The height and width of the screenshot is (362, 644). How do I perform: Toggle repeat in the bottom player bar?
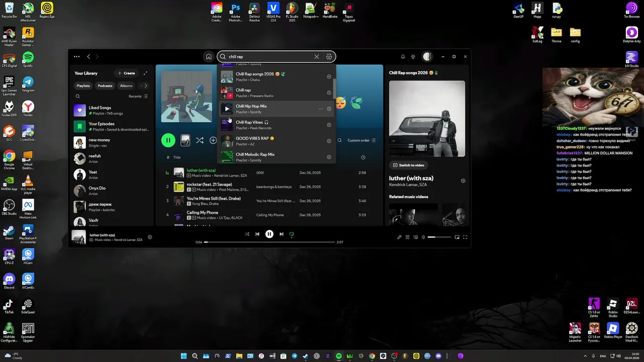(291, 234)
